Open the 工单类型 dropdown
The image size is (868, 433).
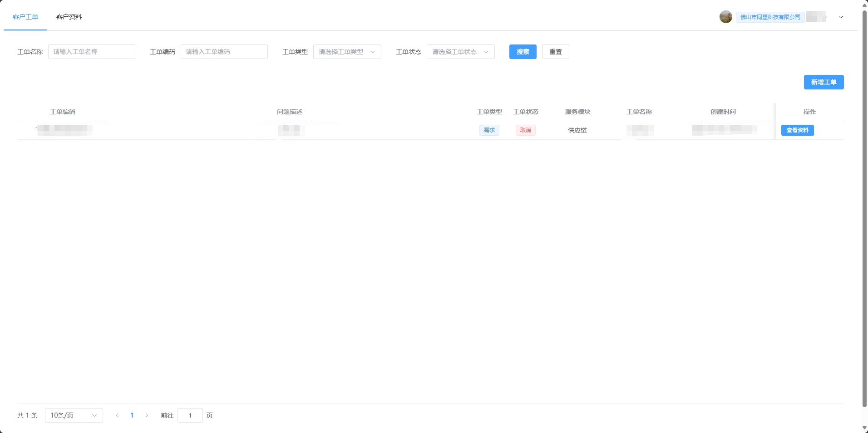347,52
